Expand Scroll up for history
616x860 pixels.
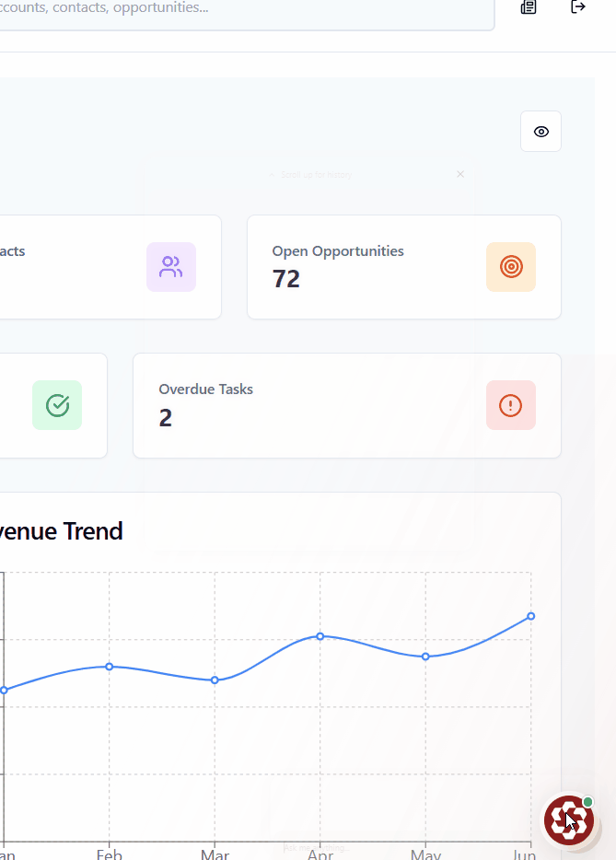coord(310,174)
